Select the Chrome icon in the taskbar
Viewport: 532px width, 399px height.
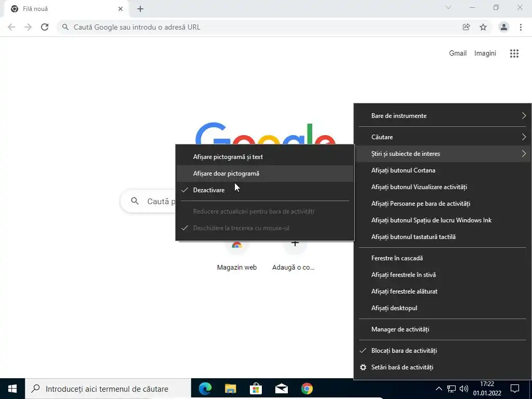coord(307,389)
